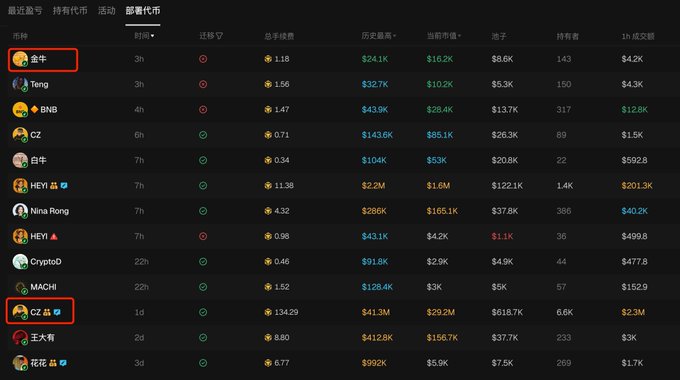Click the green migrated check in Nina Rong row

pos(203,211)
